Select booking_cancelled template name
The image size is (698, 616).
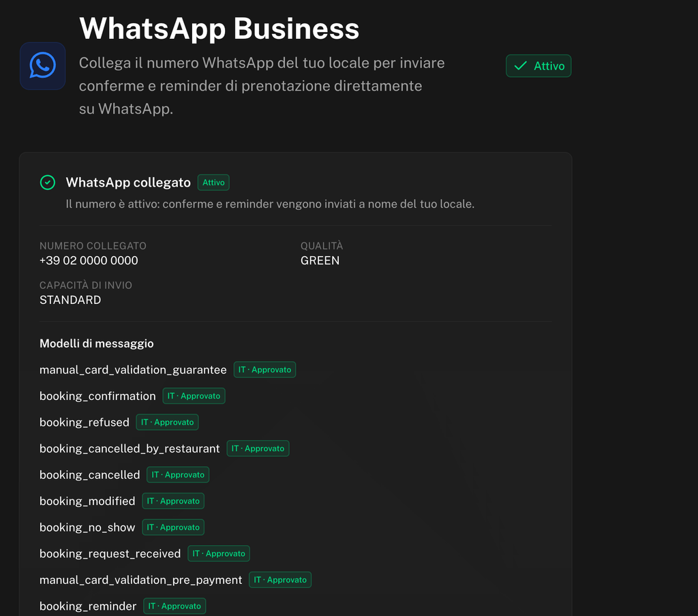point(89,475)
